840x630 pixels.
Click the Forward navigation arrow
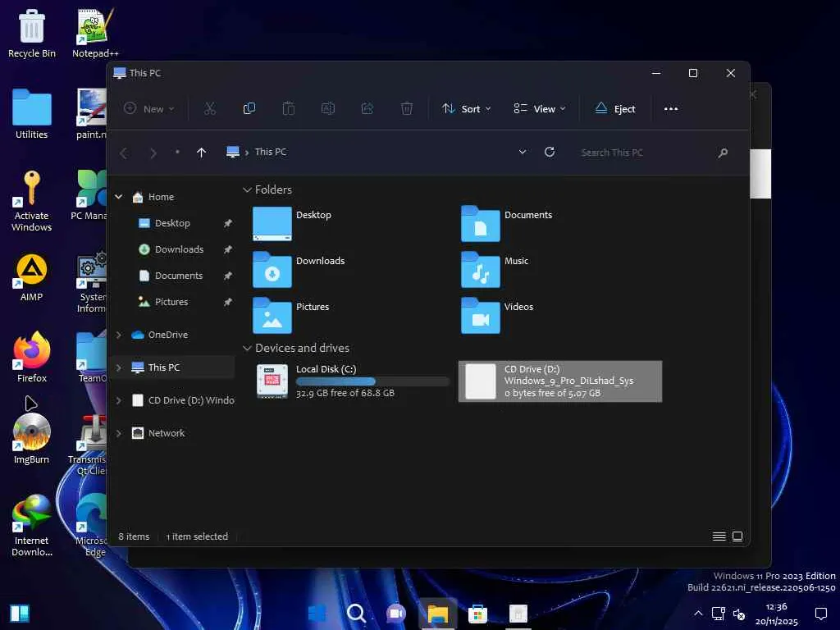coord(153,153)
